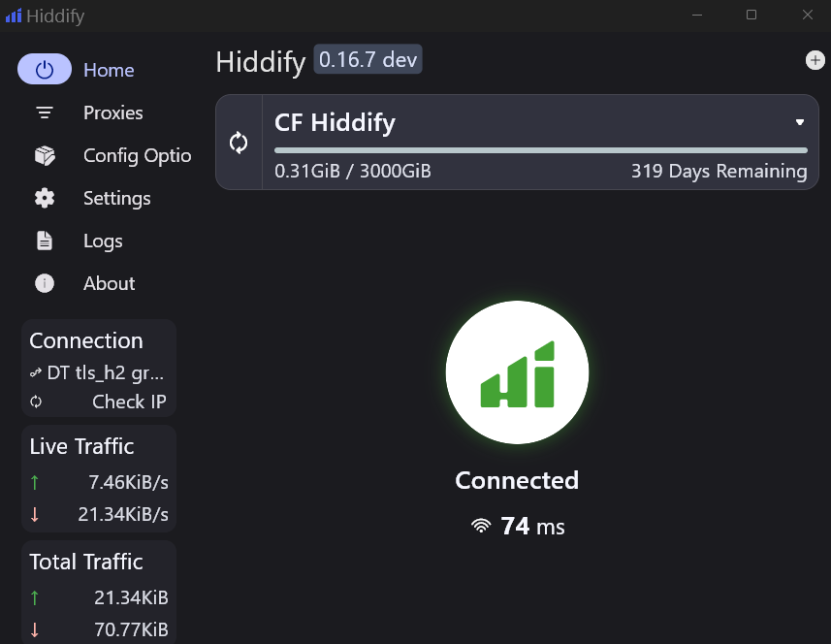This screenshot has width=831, height=644.
Task: Click the Check IP refresh toggle
Action: (x=37, y=402)
